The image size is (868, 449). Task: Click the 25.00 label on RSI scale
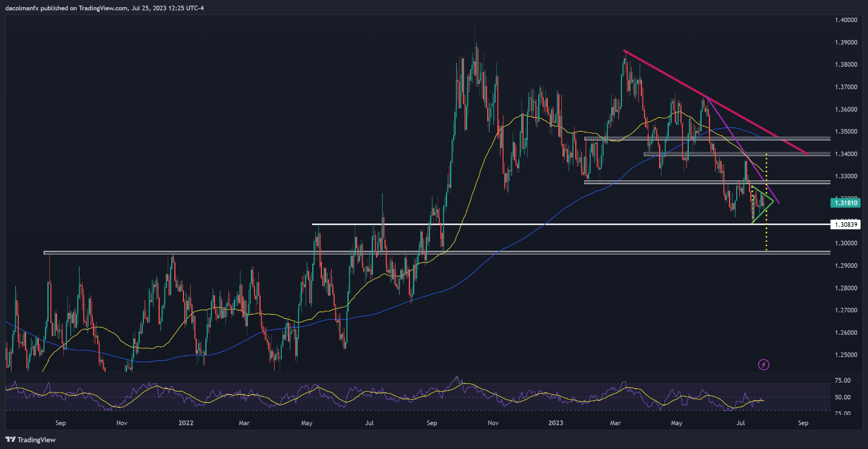[x=841, y=414]
